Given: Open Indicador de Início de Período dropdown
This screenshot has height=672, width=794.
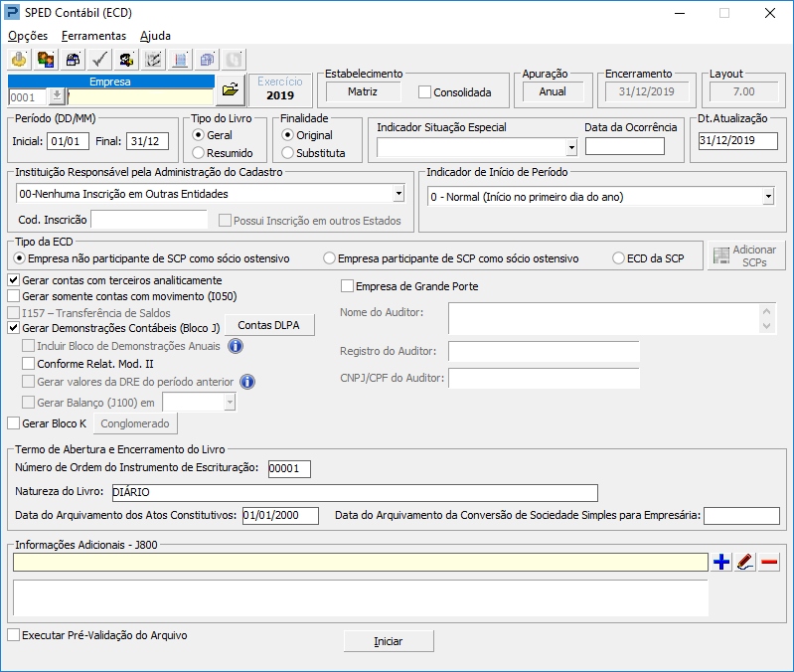Looking at the screenshot, I should click(769, 197).
